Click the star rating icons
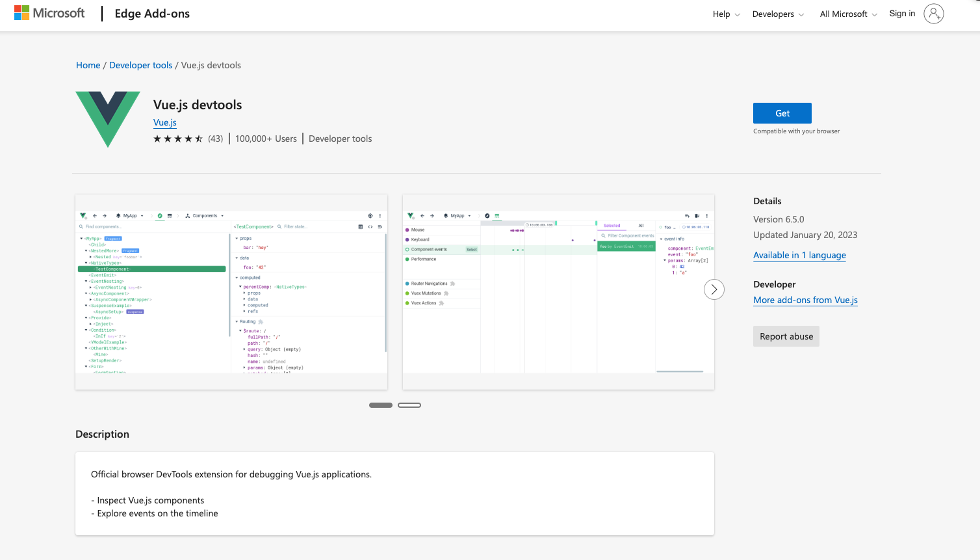 pos(178,139)
